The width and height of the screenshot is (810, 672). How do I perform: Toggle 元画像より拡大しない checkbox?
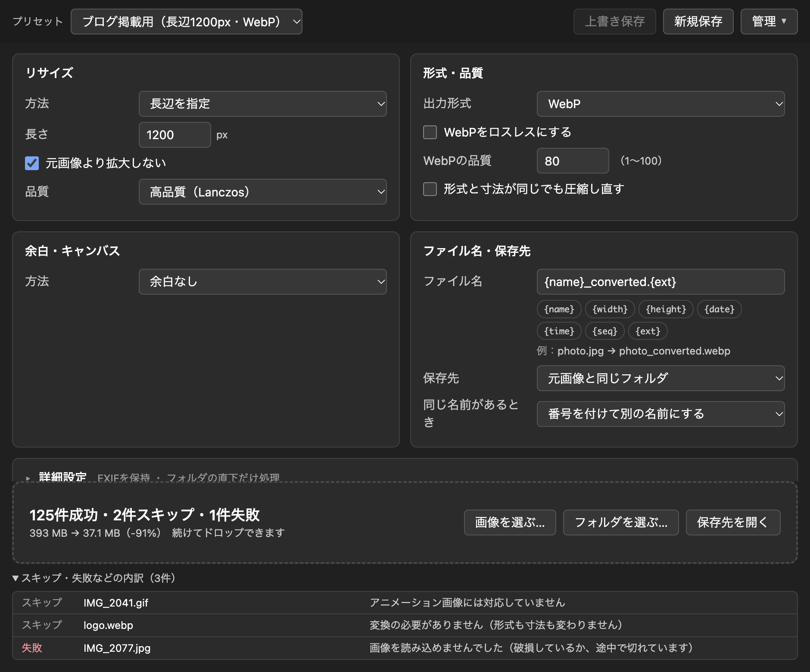pyautogui.click(x=32, y=163)
